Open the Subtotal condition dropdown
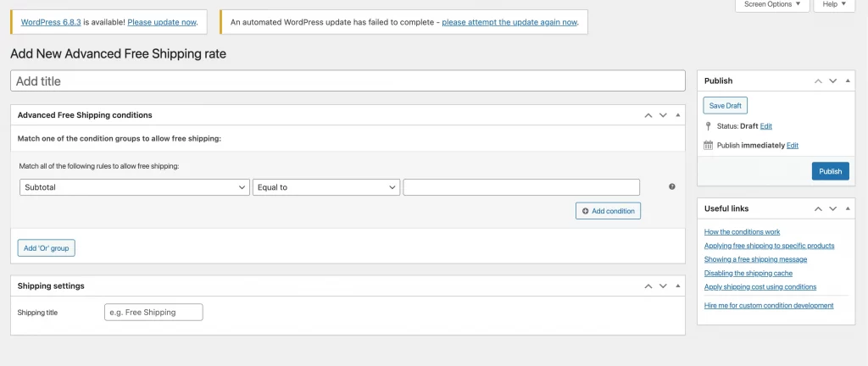868x366 pixels. pyautogui.click(x=134, y=187)
